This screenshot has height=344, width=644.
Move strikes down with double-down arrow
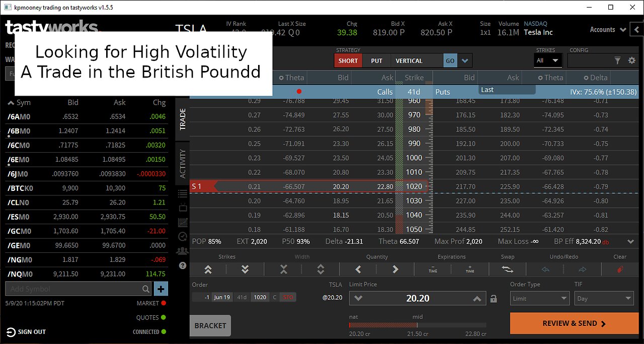[x=245, y=269]
